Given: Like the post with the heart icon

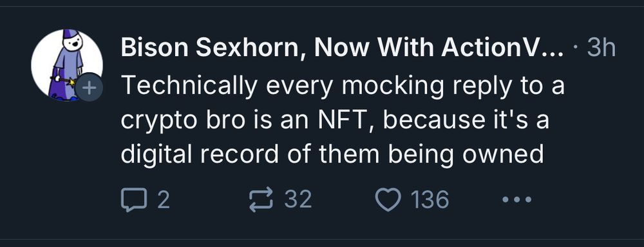Looking at the screenshot, I should (388, 200).
